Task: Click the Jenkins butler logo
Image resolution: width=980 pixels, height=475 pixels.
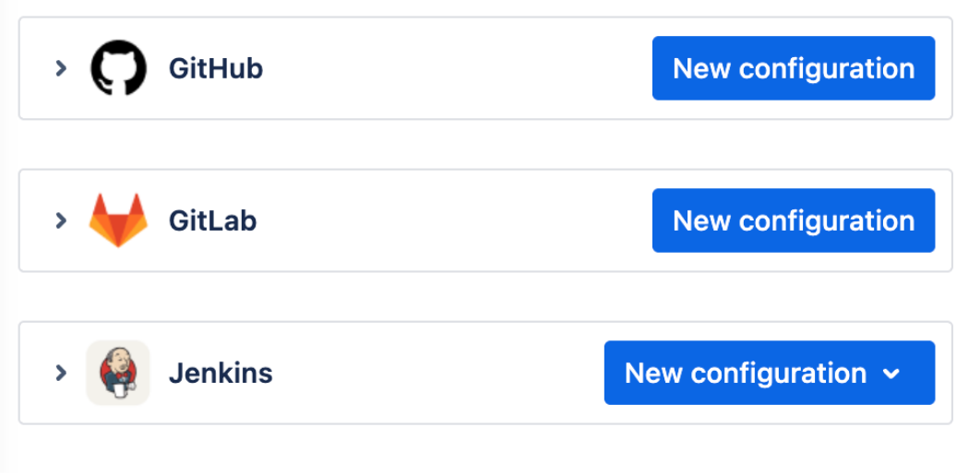Action: point(118,373)
